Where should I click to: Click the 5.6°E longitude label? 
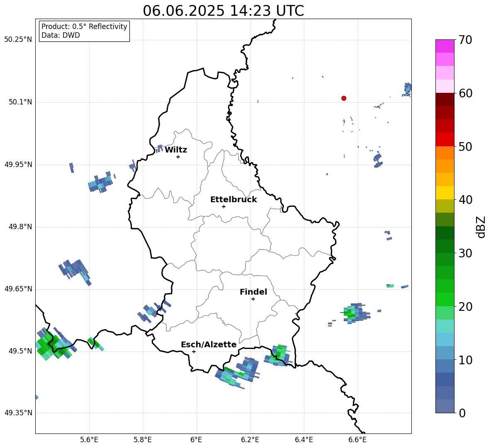[89, 440]
